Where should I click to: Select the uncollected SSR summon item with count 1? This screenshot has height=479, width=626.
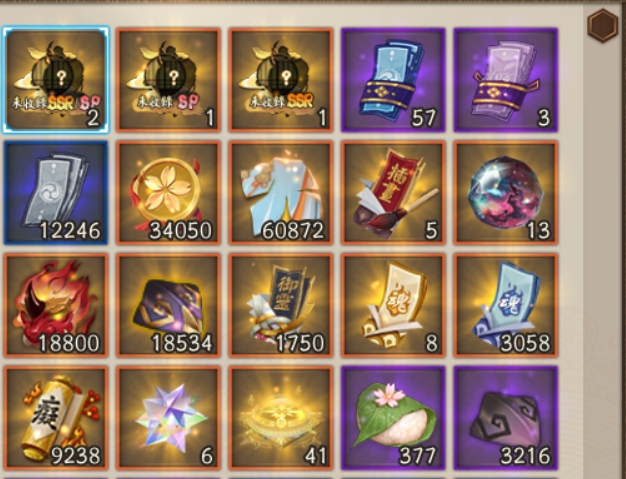pyautogui.click(x=281, y=80)
